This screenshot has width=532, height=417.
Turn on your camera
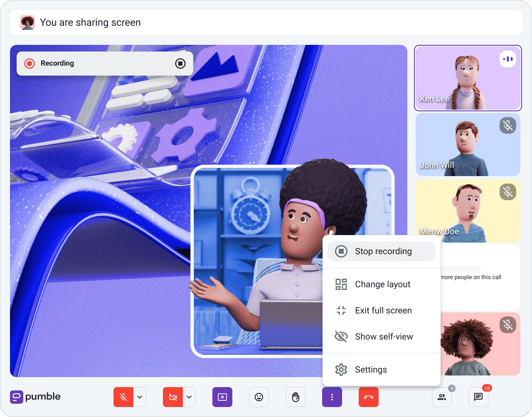[173, 397]
